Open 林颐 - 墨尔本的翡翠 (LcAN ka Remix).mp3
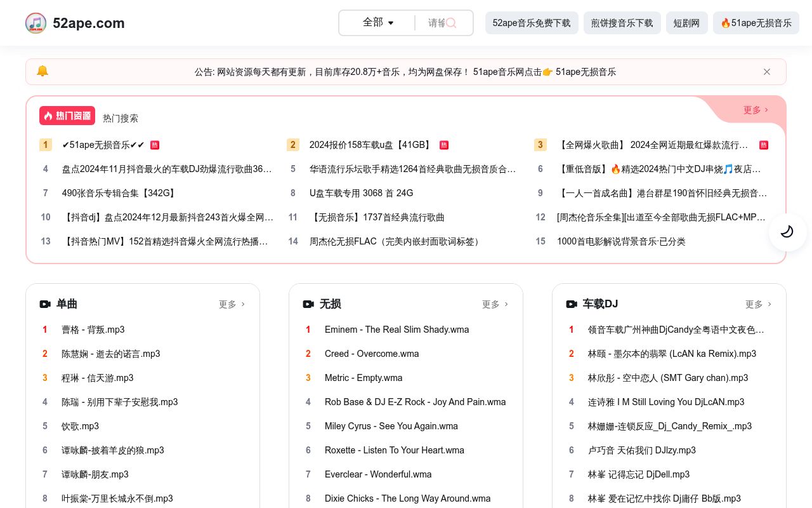Image resolution: width=812 pixels, height=508 pixels. pyautogui.click(x=672, y=354)
